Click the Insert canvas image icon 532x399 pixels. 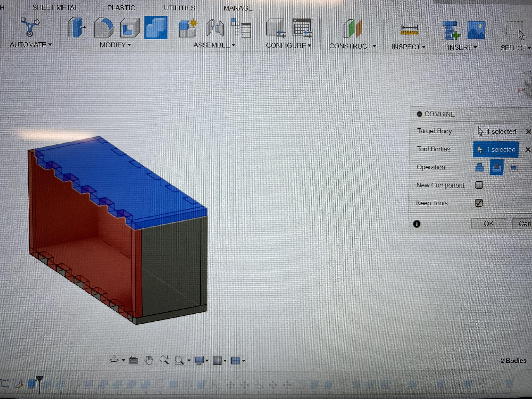(476, 30)
